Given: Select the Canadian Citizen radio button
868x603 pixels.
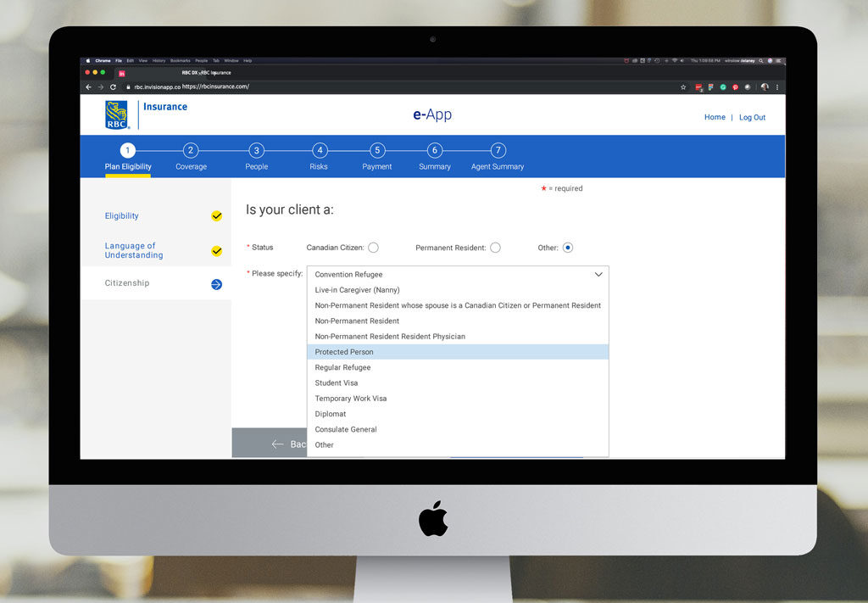Looking at the screenshot, I should (x=373, y=248).
